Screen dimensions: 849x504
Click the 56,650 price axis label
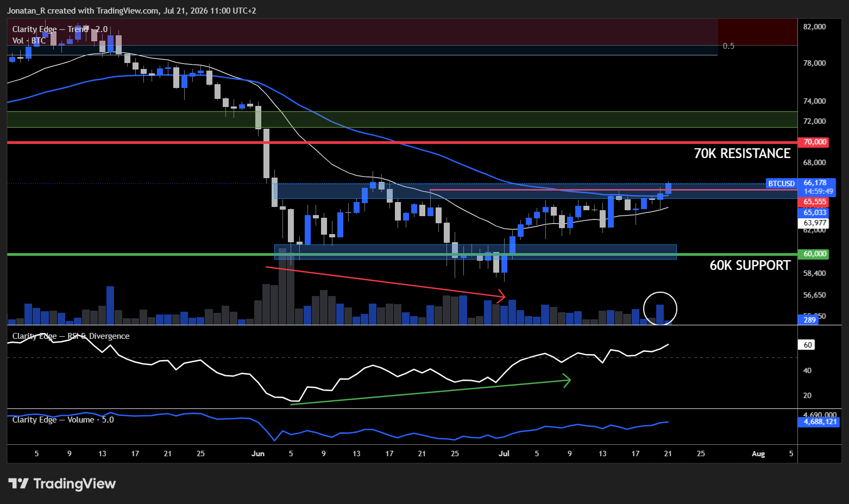click(x=815, y=295)
